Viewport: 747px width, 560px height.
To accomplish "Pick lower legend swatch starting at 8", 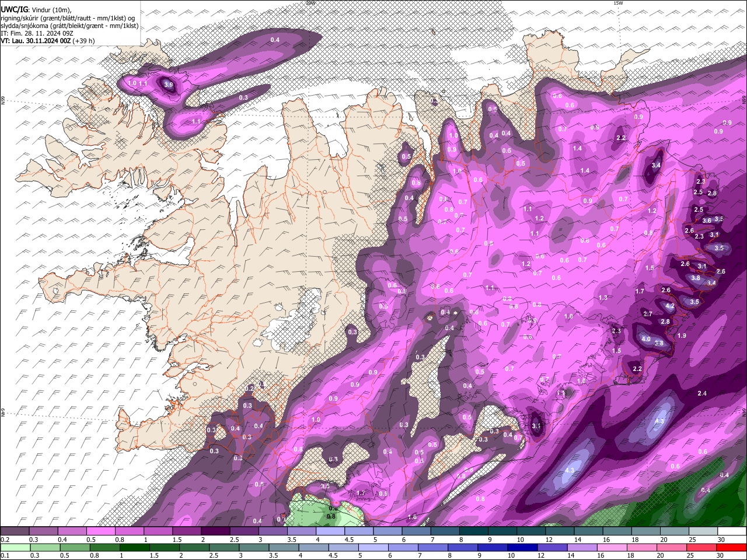I will click(x=463, y=548).
